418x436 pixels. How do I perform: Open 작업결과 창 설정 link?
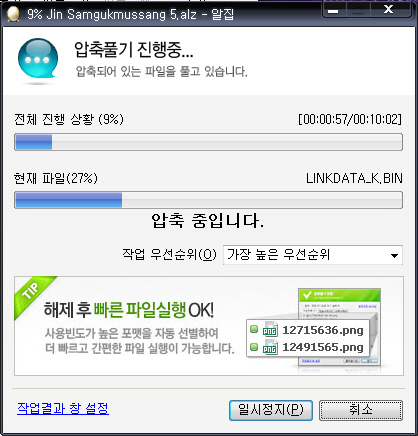point(63,408)
